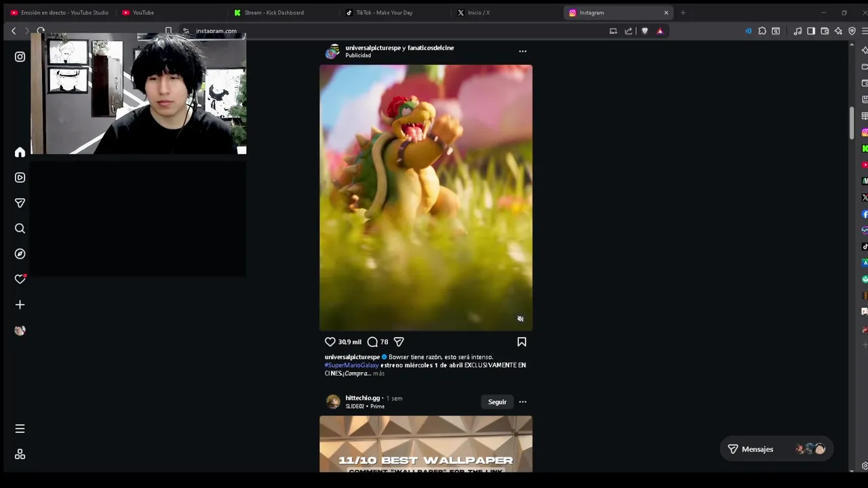The height and width of the screenshot is (488, 868).
Task: Switch to the 'TikTok - Make Your Day' tab
Action: tap(393, 12)
